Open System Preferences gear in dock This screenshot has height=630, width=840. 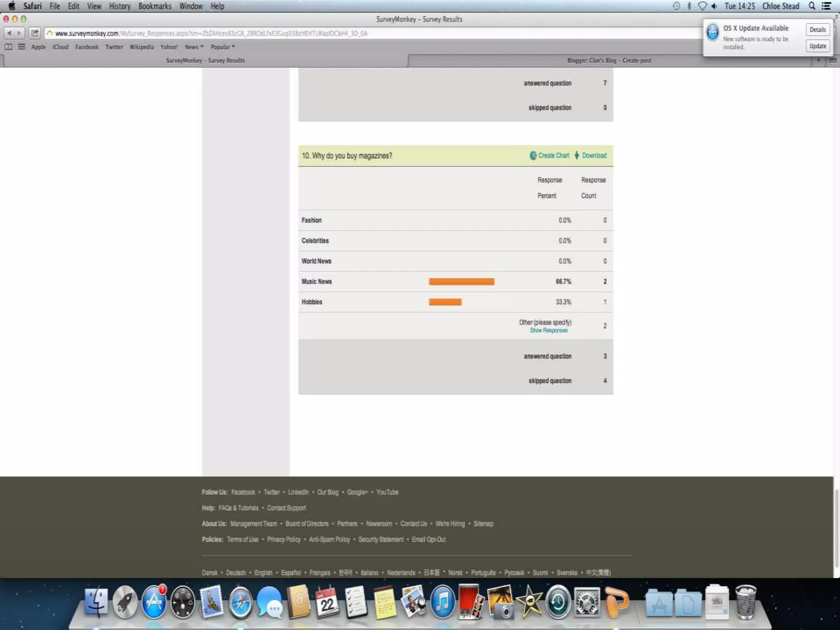(x=587, y=603)
